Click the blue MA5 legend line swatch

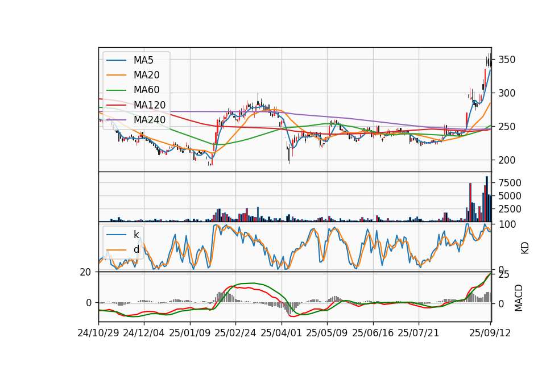tap(116, 61)
